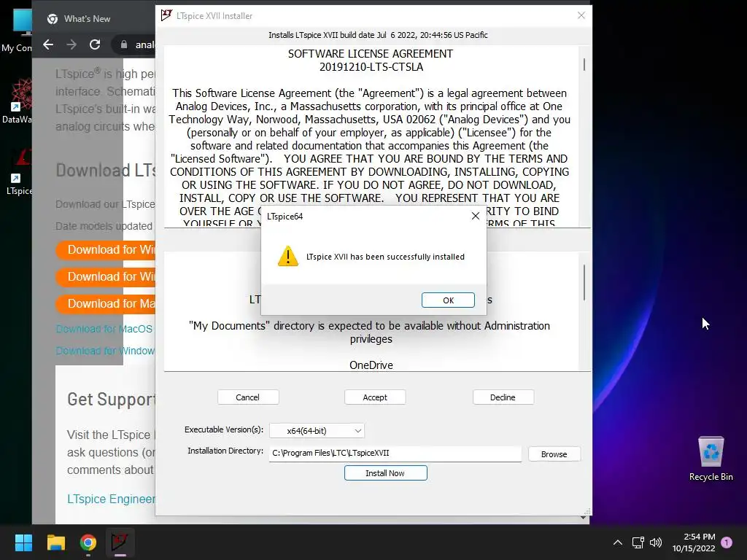The height and width of the screenshot is (560, 747).
Task: Open the clock and calendar flyout
Action: pos(694,542)
